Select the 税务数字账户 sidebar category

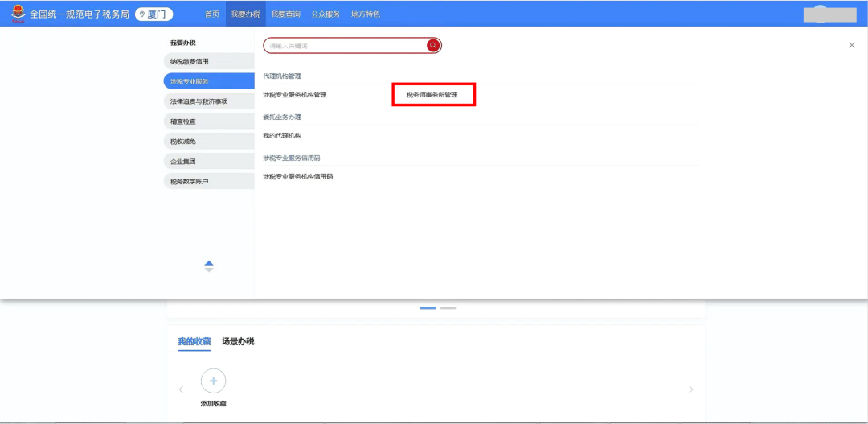(209, 181)
